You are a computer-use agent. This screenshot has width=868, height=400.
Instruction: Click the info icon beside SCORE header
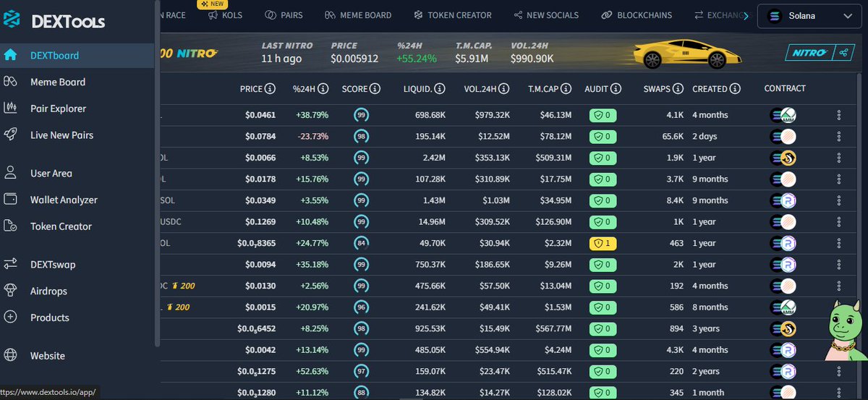375,89
